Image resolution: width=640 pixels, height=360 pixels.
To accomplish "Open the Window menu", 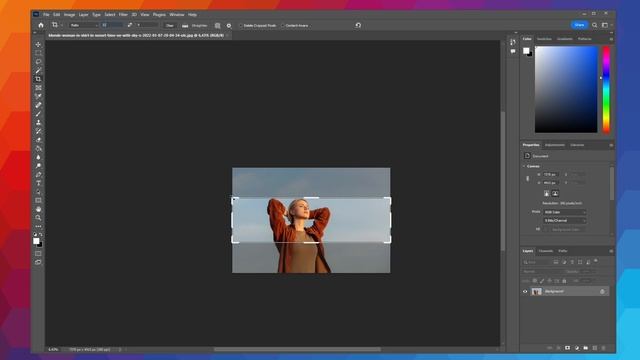I will 177,15.
